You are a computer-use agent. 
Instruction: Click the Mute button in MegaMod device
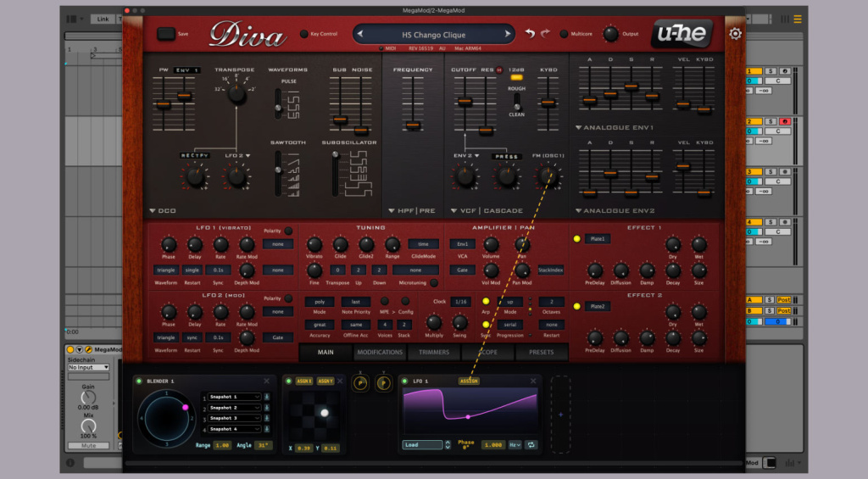[88, 446]
